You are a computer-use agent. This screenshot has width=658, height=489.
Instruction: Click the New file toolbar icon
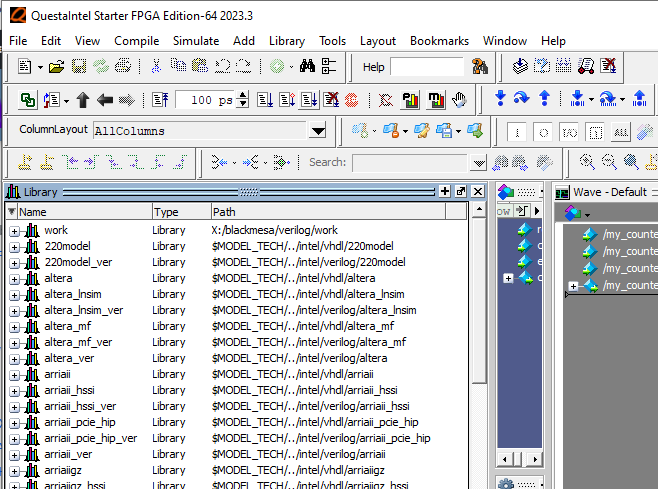(24, 66)
